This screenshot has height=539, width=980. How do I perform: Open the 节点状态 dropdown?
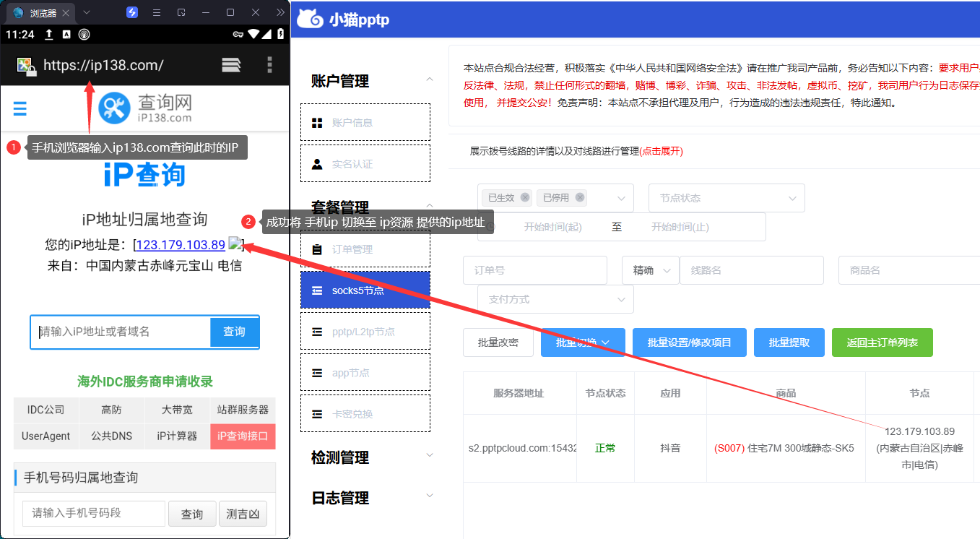[x=727, y=198]
